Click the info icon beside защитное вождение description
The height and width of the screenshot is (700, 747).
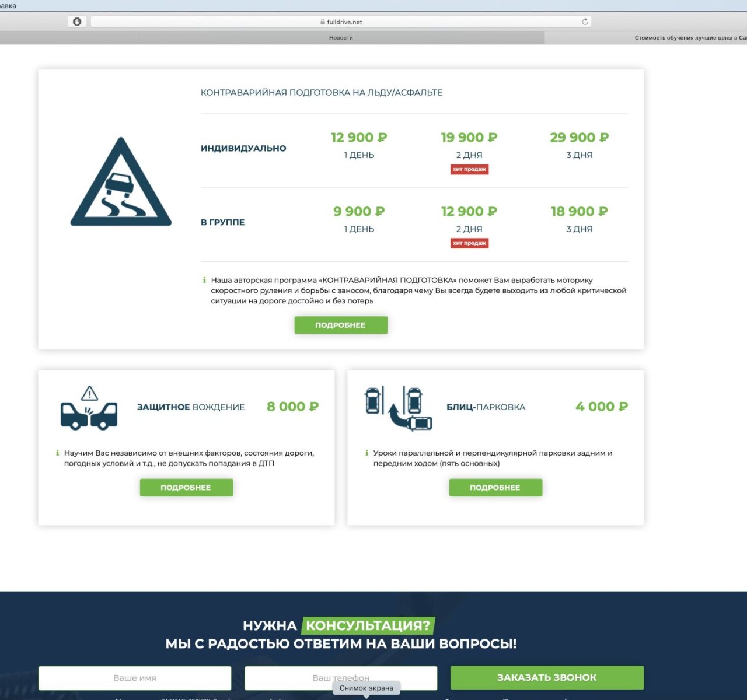(57, 453)
